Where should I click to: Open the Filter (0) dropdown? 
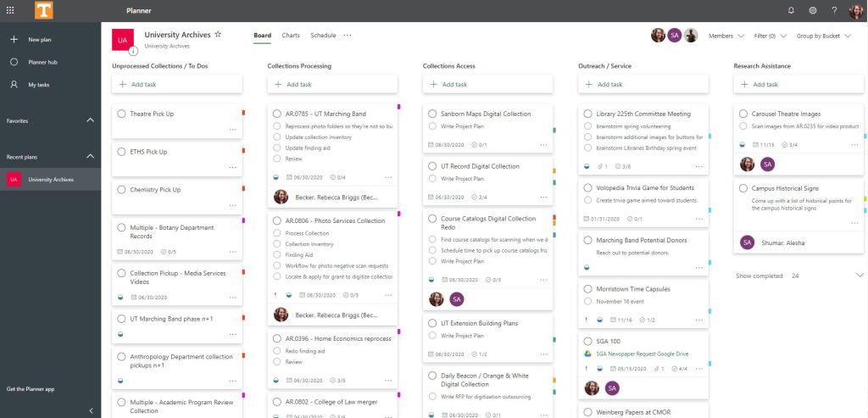click(770, 36)
